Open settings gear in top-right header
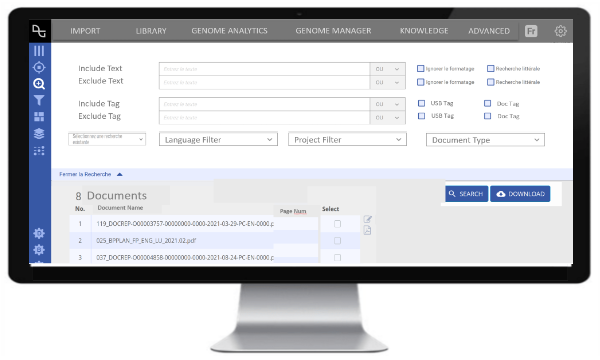This screenshot has height=360, width=600. tap(561, 31)
